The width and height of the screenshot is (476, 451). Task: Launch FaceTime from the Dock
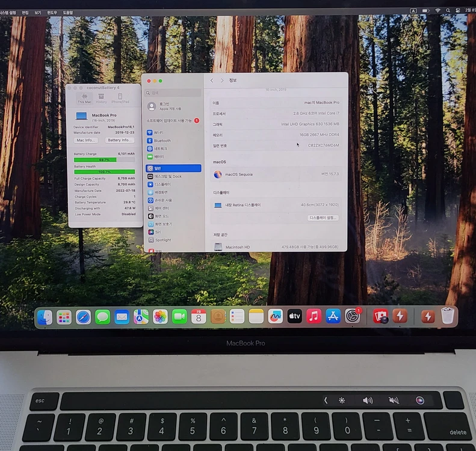tap(179, 317)
